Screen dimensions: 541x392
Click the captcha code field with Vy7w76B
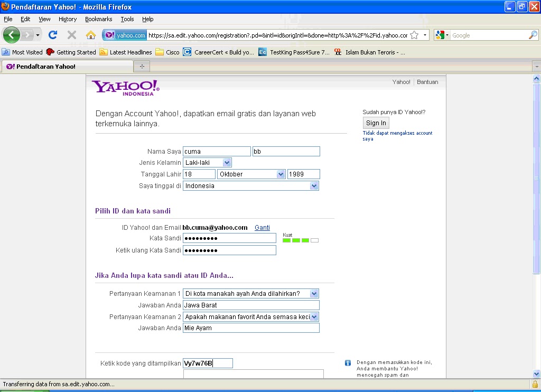[208, 363]
